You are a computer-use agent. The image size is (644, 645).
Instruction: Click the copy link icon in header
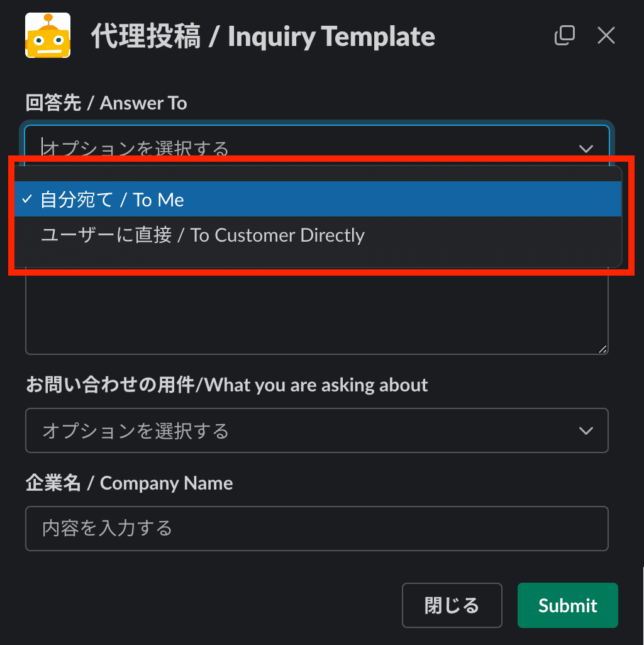click(564, 36)
